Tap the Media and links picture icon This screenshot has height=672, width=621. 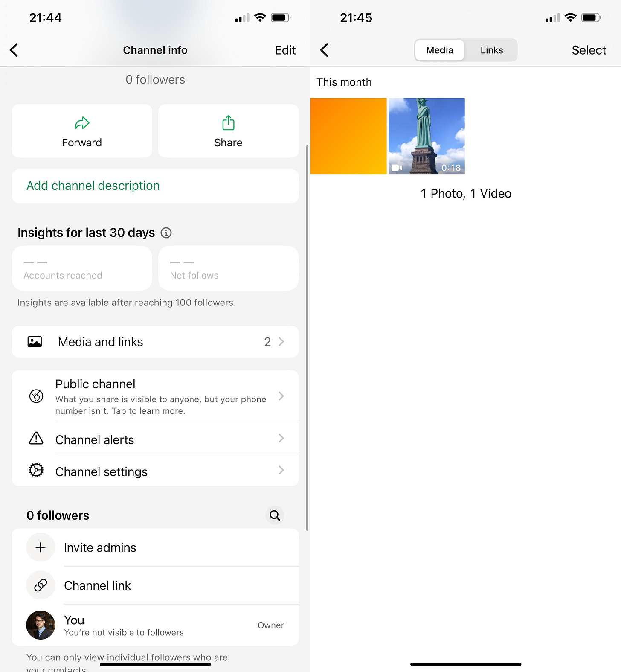coord(35,342)
